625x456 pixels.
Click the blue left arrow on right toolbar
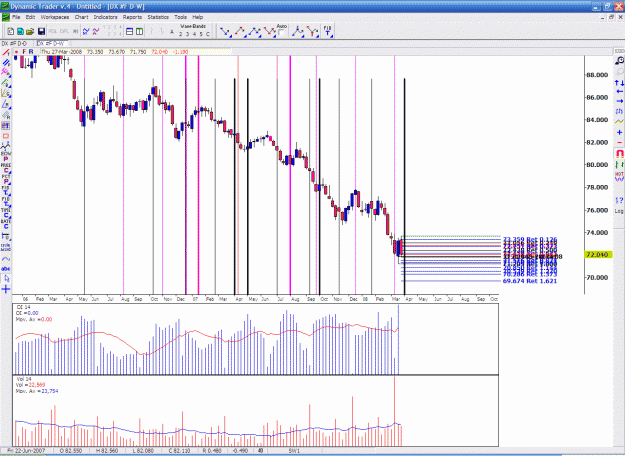pyautogui.click(x=619, y=92)
